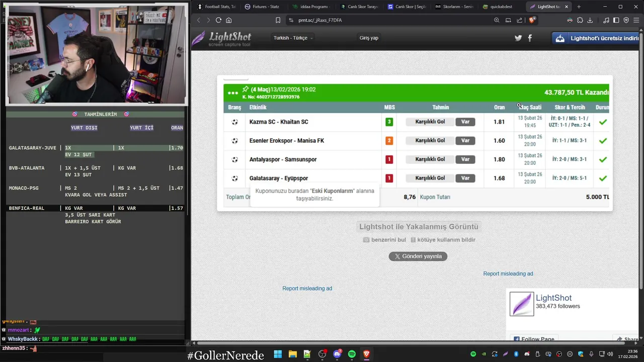Open the coupon three-dots menu
This screenshot has height=362, width=644.
(232, 93)
